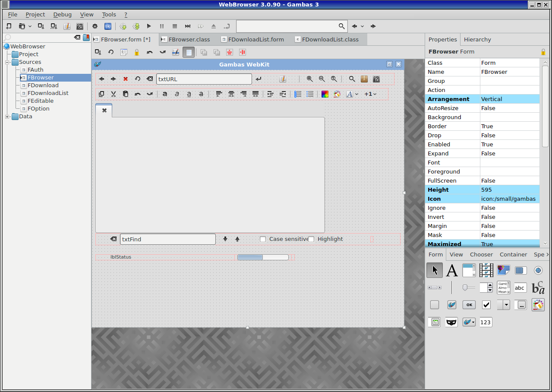Click the txtFind input field

[167, 239]
